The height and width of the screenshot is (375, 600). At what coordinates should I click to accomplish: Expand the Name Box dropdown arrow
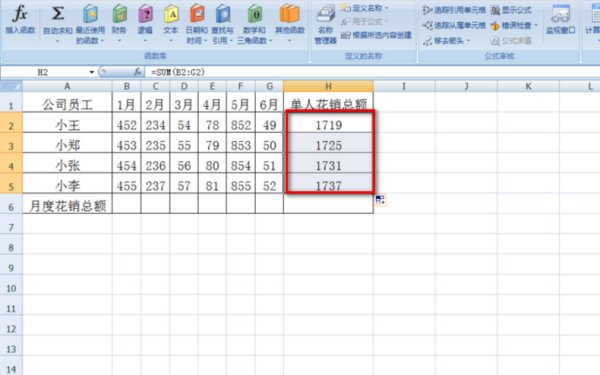[x=92, y=72]
